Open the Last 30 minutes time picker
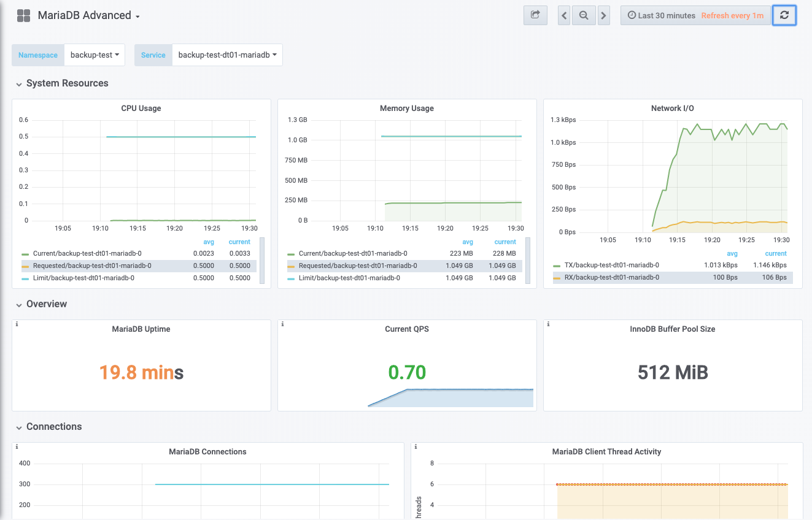This screenshot has height=520, width=812. [x=662, y=15]
